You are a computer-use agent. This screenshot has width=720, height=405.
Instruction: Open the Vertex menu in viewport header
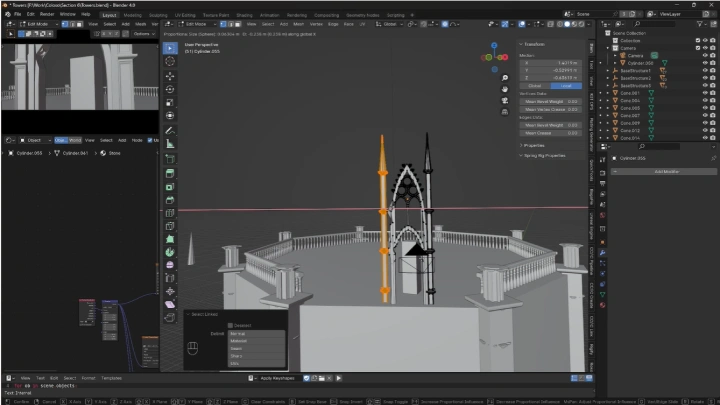click(x=316, y=24)
